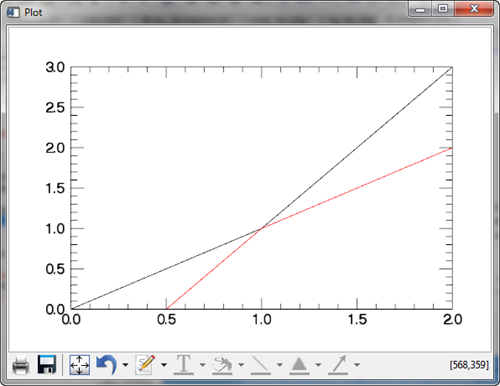The image size is (500, 386).
Task: Click the red line on the plot
Action: pos(357,188)
